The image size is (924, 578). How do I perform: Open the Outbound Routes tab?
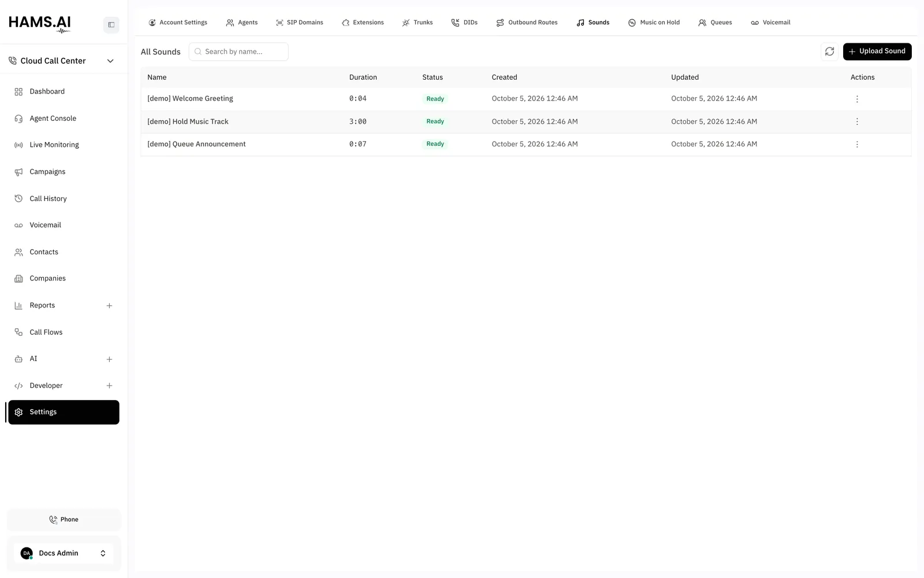click(527, 23)
